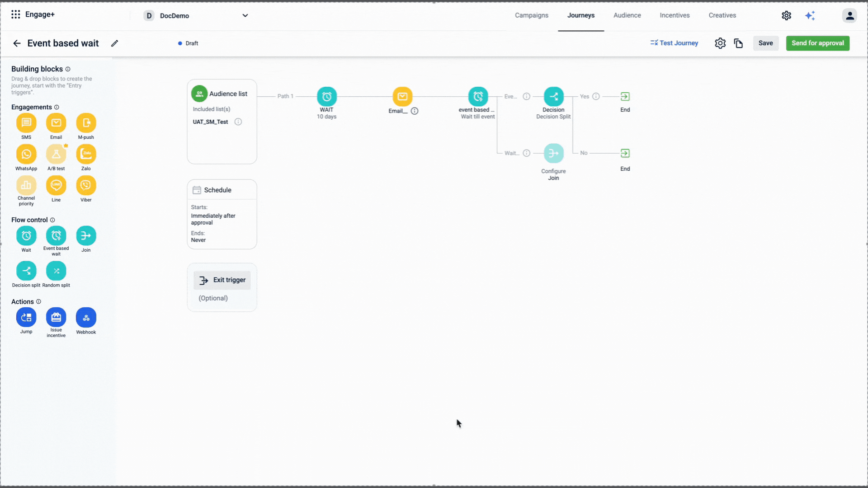
Task: Click the Configure Join node
Action: 553,154
